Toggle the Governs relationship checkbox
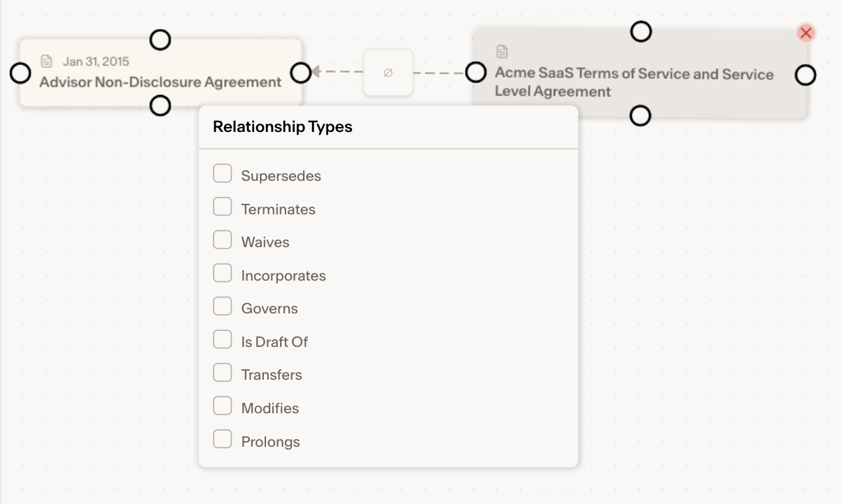842x504 pixels. point(223,306)
